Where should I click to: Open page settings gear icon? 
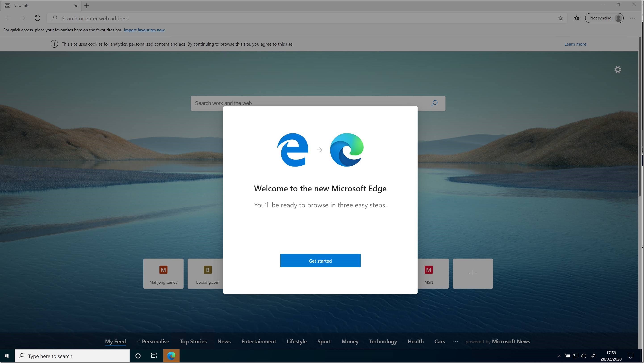617,70
